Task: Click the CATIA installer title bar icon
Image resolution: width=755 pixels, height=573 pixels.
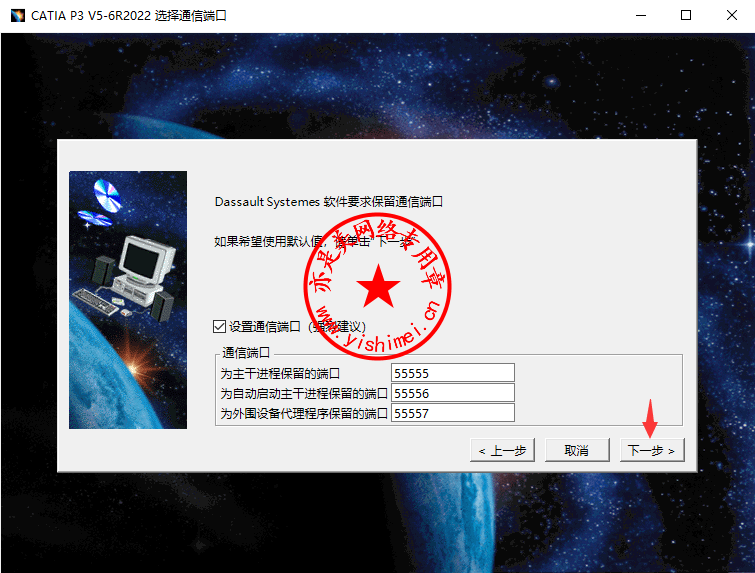Action: pyautogui.click(x=18, y=15)
